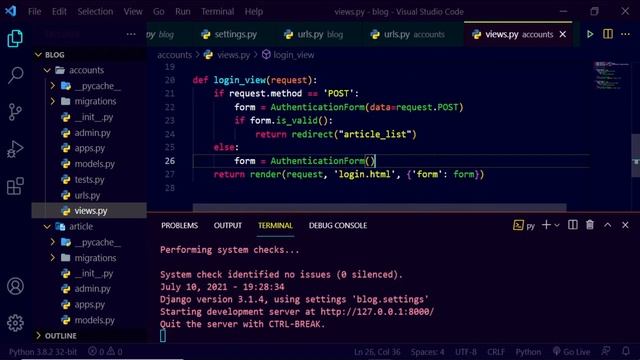Maximize the terminal panel size
Screen dimensions: 640x360
pyautogui.click(x=608, y=225)
